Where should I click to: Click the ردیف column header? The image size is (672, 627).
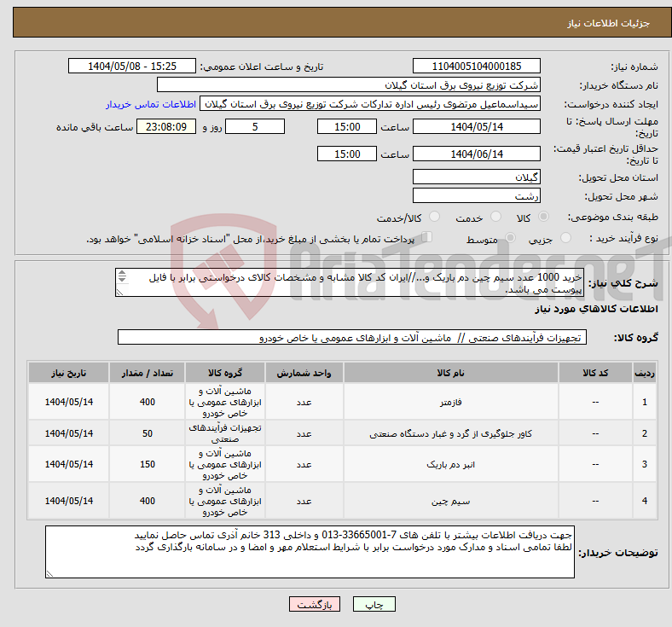pyautogui.click(x=644, y=373)
